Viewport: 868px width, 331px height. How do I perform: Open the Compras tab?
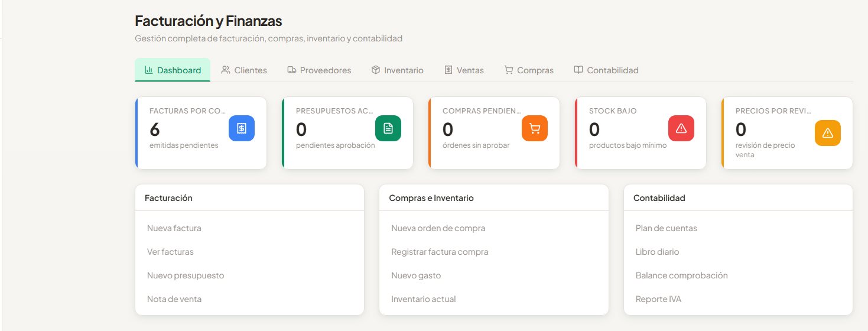[529, 70]
